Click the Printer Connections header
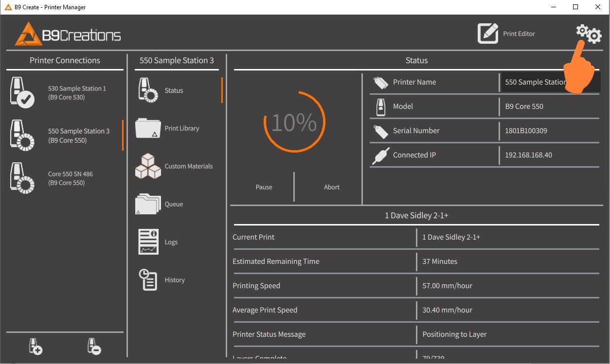Screen dimensions: 610x364 (65, 60)
